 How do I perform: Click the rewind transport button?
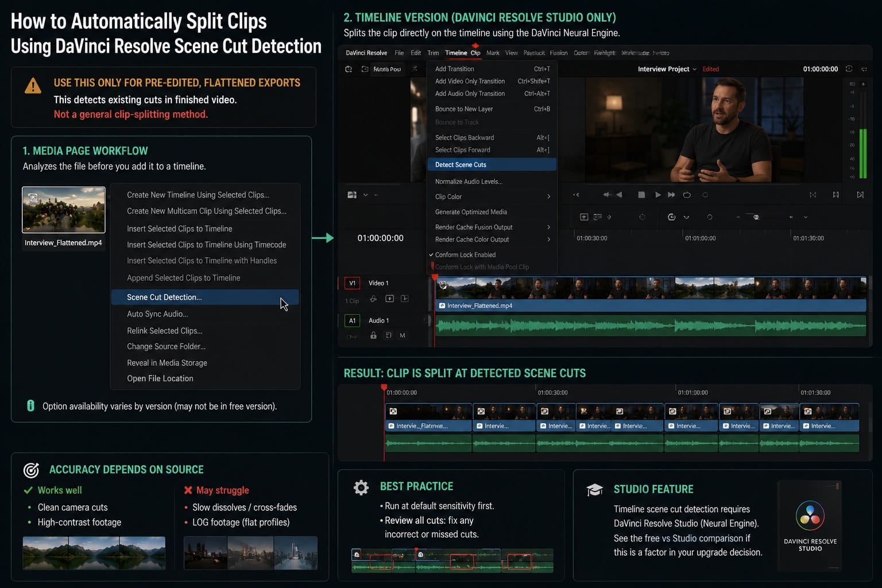[x=606, y=195]
